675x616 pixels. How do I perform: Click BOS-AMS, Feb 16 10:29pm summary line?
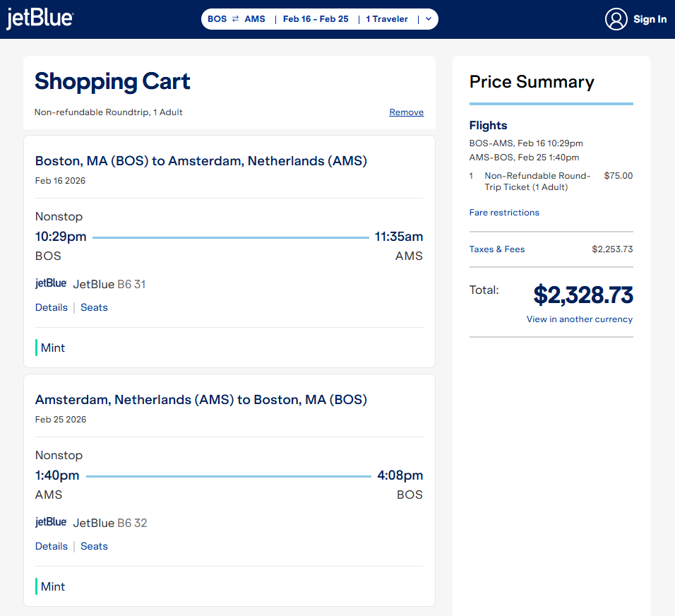[x=526, y=143]
